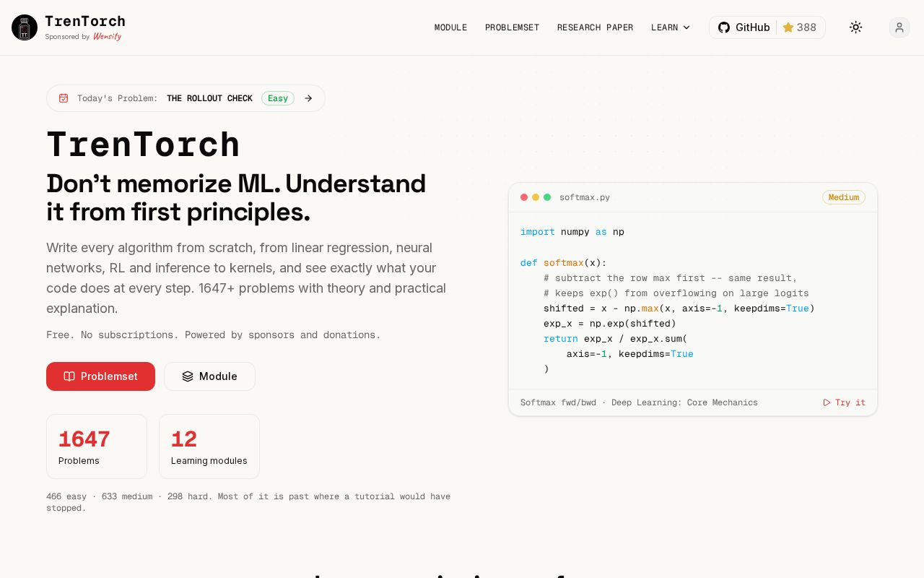Click the "# subtract the row max first" comment

(671, 278)
